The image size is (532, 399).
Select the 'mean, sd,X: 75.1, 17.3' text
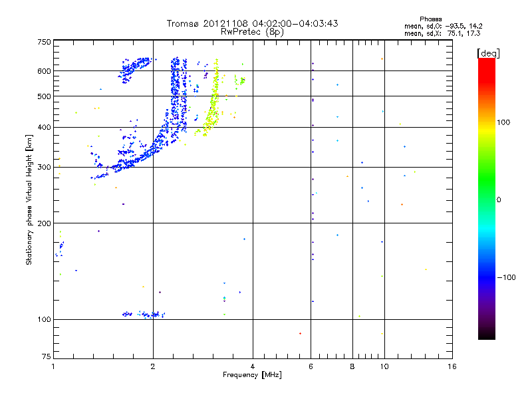442,33
